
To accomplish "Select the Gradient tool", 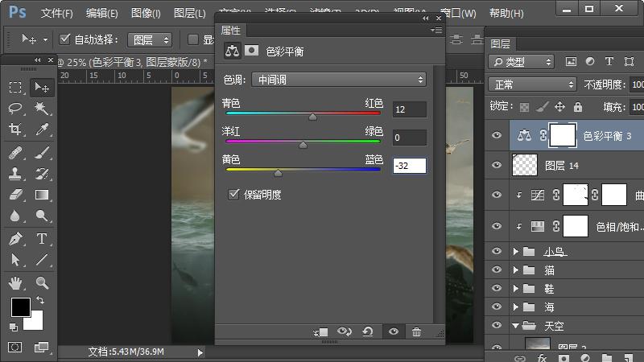I will point(42,195).
